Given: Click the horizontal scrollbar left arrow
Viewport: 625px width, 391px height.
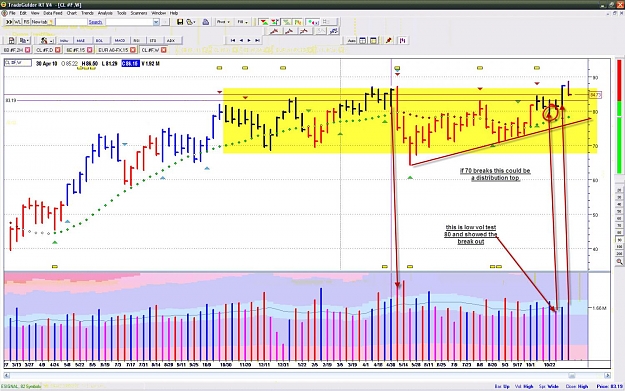Looking at the screenshot, I should (7, 375).
